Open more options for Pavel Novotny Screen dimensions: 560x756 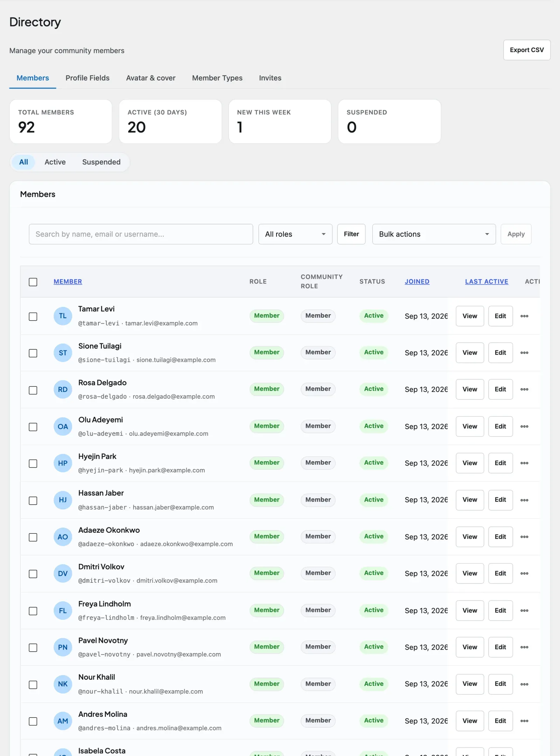tap(524, 647)
